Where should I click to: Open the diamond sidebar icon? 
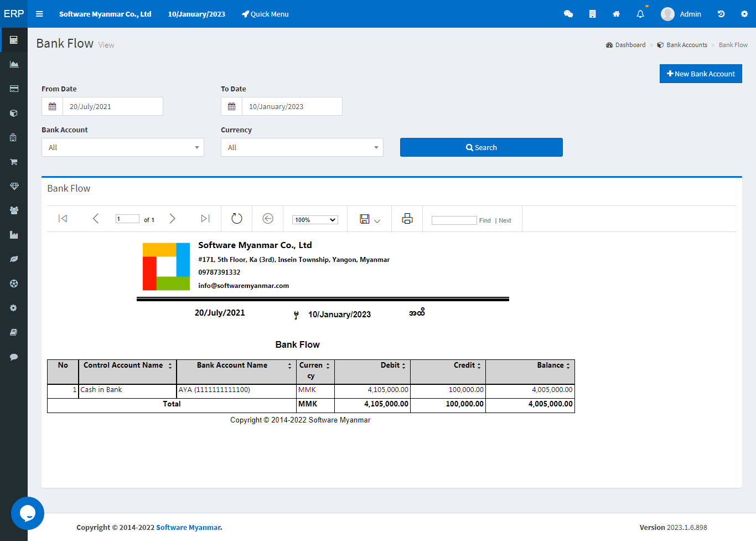pyautogui.click(x=14, y=186)
